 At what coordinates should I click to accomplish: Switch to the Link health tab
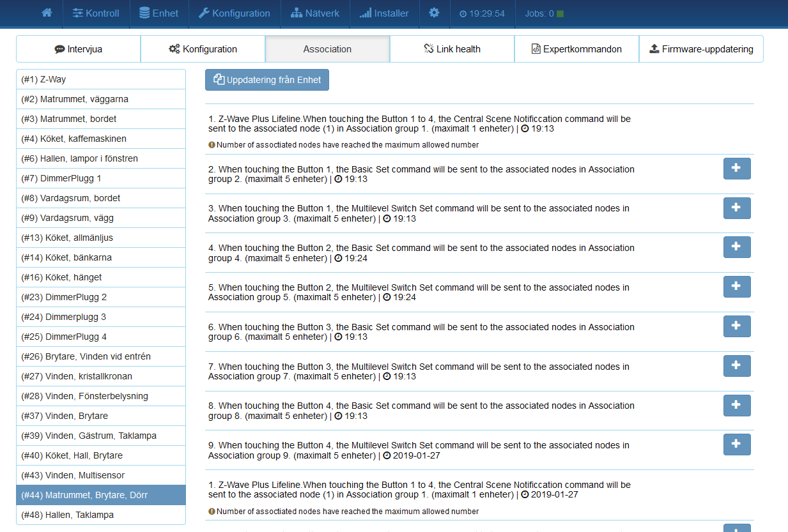[451, 49]
